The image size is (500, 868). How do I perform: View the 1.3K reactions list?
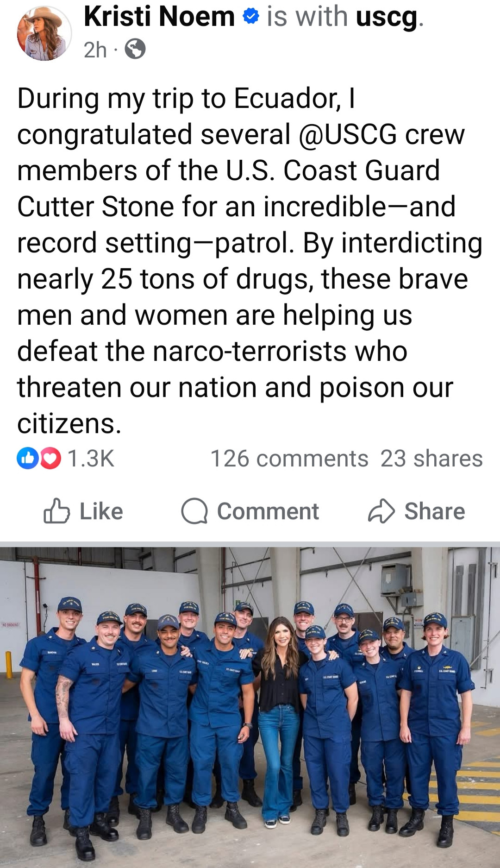click(x=91, y=458)
